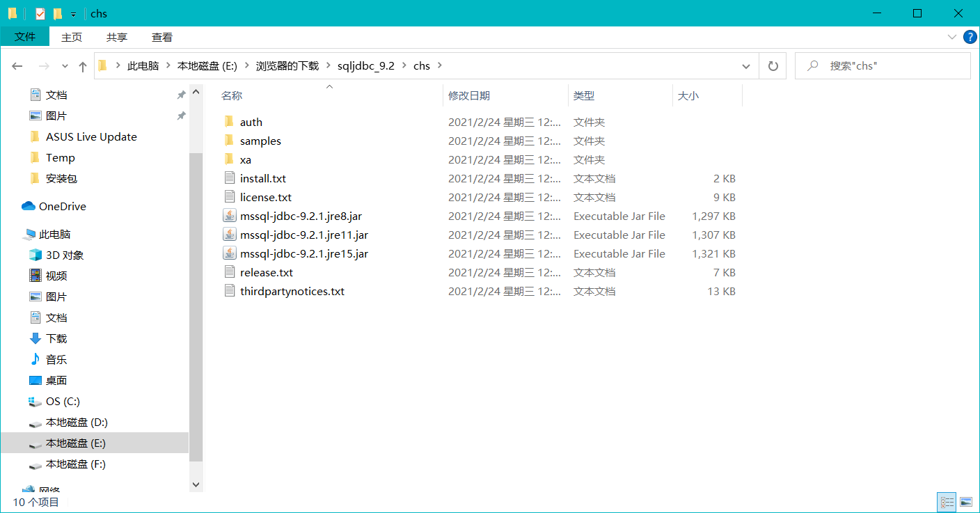Navigate to 浏览器的下载 breadcrumb
The height and width of the screenshot is (513, 980).
click(287, 66)
